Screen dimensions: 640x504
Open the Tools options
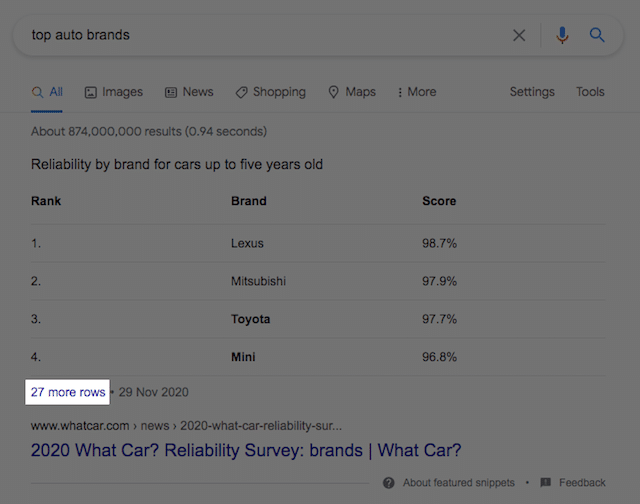(590, 92)
